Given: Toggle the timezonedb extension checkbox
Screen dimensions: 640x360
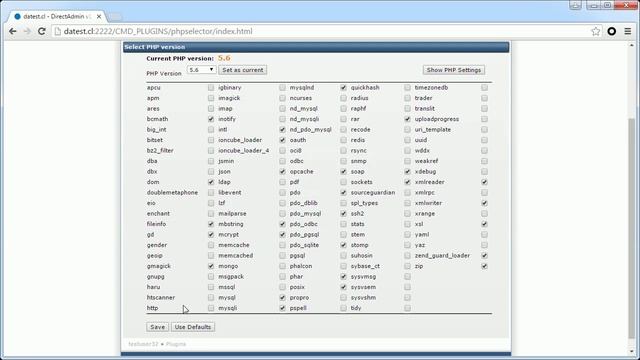Looking at the screenshot, I should pos(484,87).
